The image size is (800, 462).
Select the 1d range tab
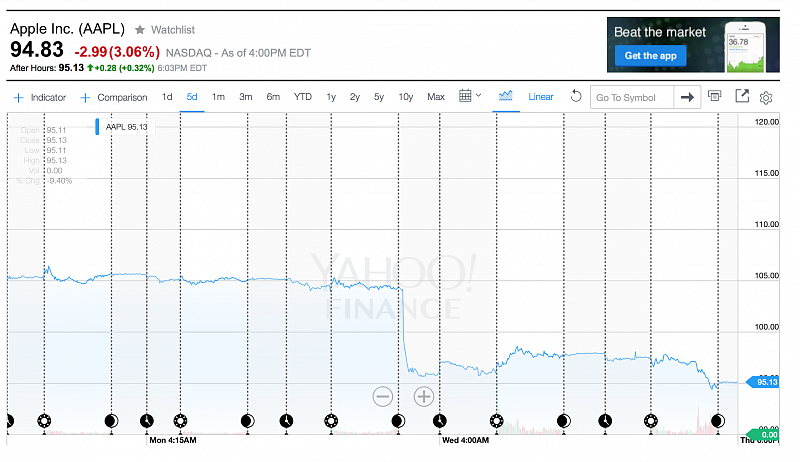[x=167, y=97]
